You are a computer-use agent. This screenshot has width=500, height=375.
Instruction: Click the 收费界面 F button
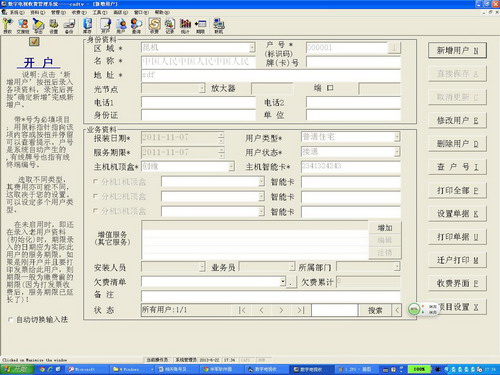pos(457,283)
